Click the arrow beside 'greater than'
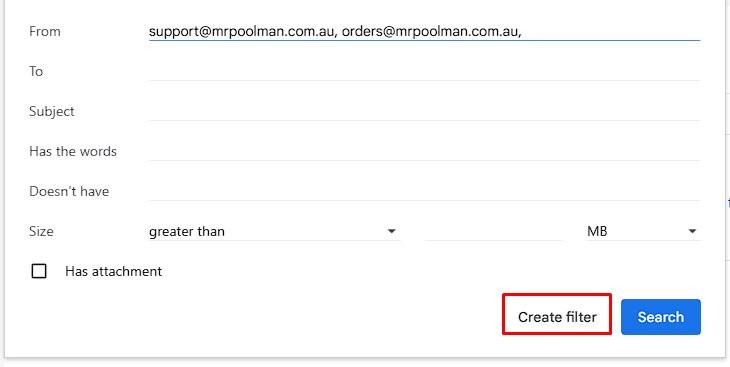Viewport: 730px width, 367px height. coord(392,231)
